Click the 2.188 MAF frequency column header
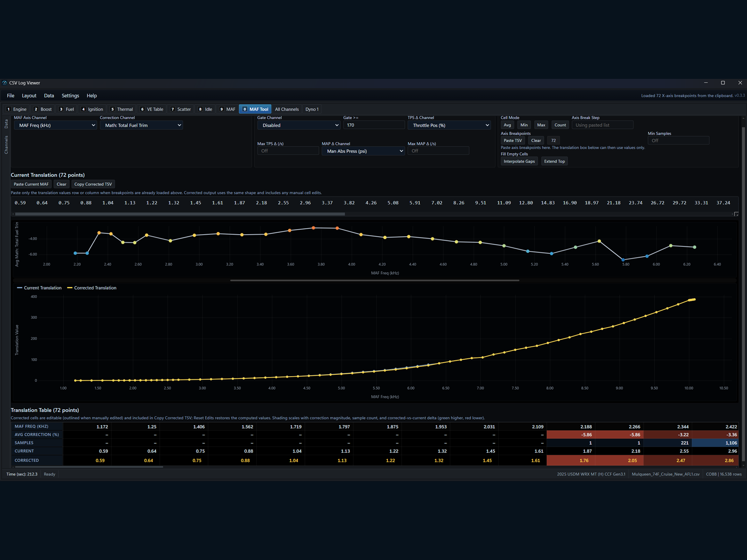Screen dimensions: 747x560 [571, 427]
